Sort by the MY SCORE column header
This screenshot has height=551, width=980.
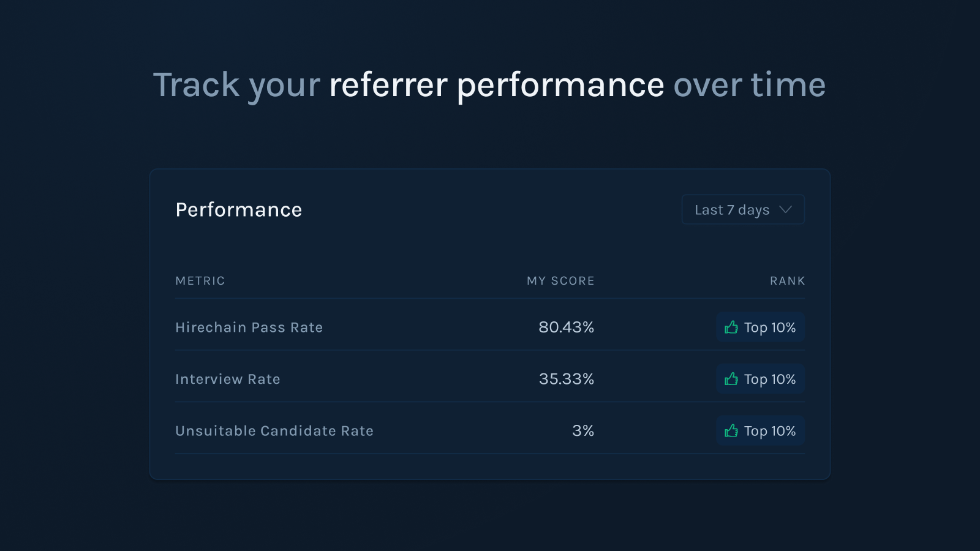[x=560, y=281]
